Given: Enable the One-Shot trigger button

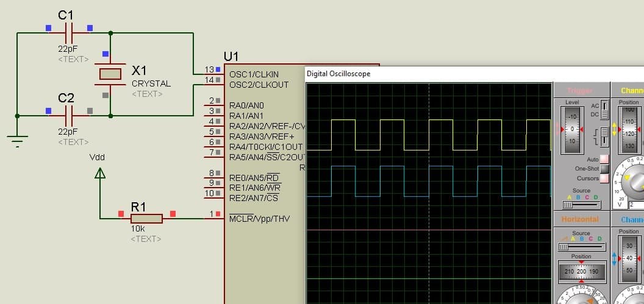Looking at the screenshot, I should [604, 169].
